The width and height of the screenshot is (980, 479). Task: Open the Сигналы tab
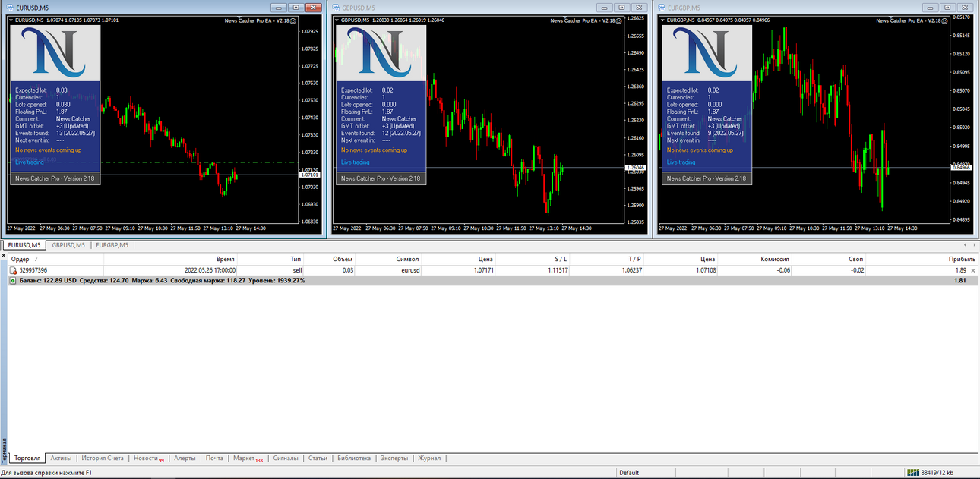coord(286,459)
